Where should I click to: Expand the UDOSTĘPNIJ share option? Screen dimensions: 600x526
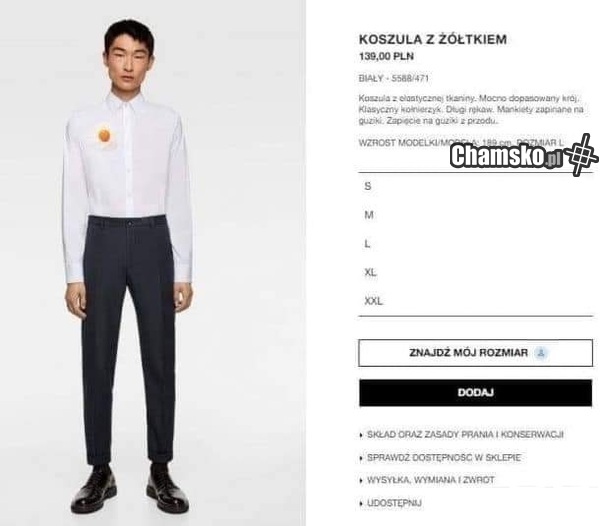[394, 503]
